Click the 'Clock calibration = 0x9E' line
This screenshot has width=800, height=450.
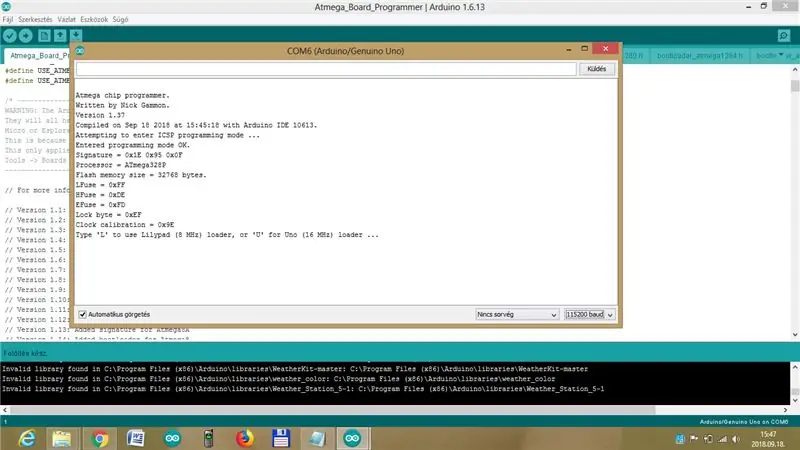tap(125, 224)
